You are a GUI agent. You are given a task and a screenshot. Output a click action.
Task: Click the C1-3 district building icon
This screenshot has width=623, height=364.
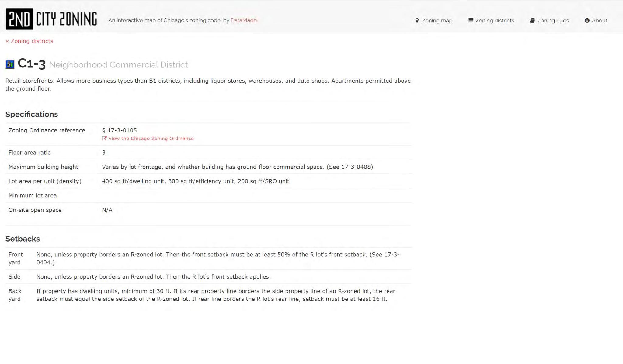(10, 64)
